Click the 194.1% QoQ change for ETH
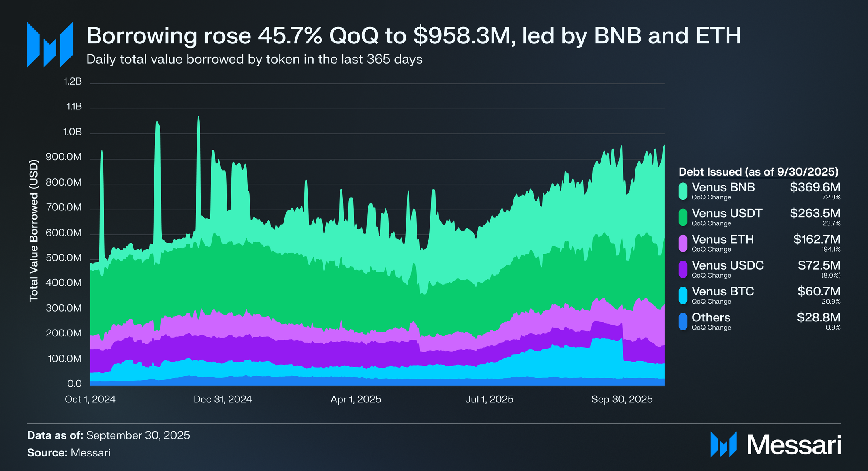 click(831, 250)
